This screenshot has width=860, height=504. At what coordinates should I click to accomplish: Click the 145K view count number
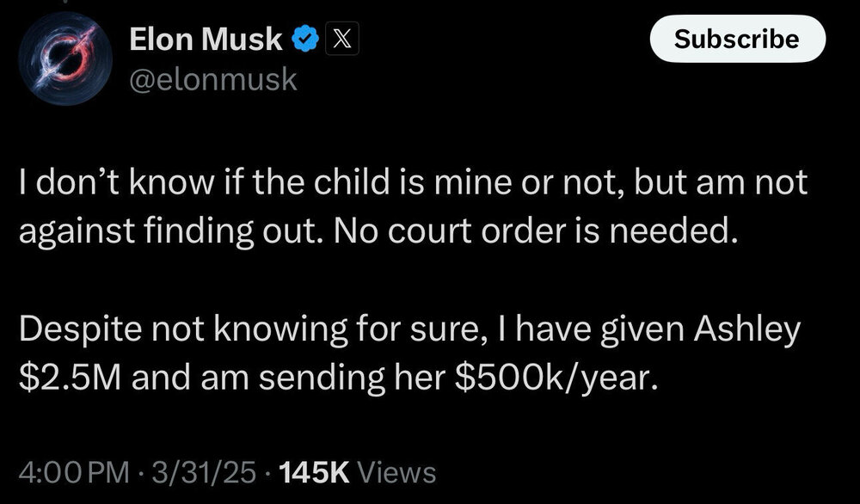point(307,472)
